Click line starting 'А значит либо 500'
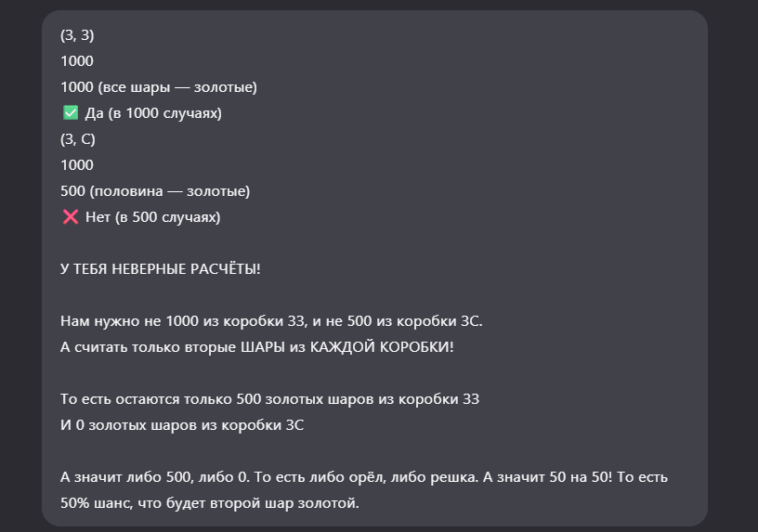The height and width of the screenshot is (532, 758). (x=364, y=477)
